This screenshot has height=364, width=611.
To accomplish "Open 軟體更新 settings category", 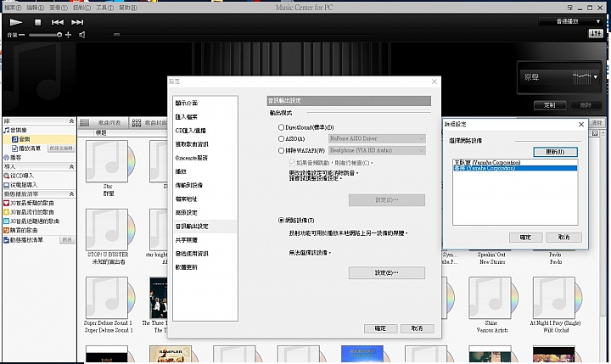I will coord(186,267).
